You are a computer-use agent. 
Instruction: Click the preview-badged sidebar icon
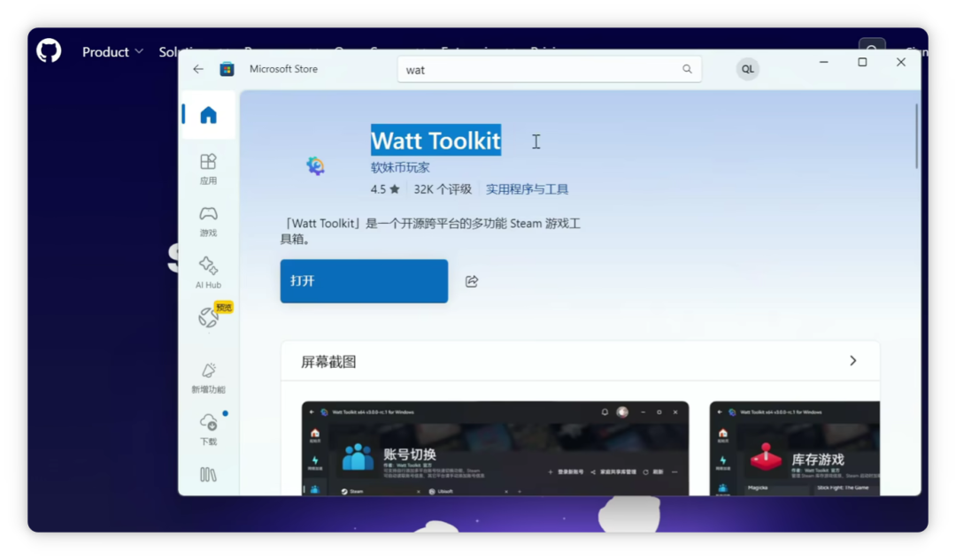pyautogui.click(x=208, y=318)
